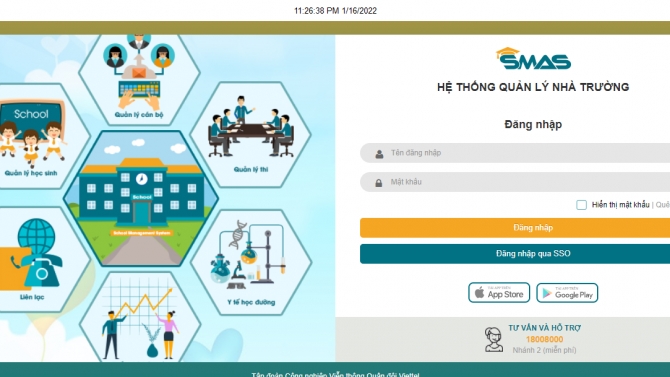Open the Quản lý thi hexagon
The width and height of the screenshot is (670, 377).
tap(251, 135)
